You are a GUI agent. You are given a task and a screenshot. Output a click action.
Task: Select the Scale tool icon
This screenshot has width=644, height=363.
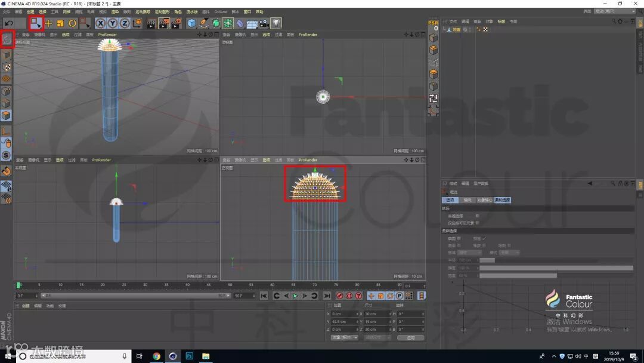coord(60,23)
